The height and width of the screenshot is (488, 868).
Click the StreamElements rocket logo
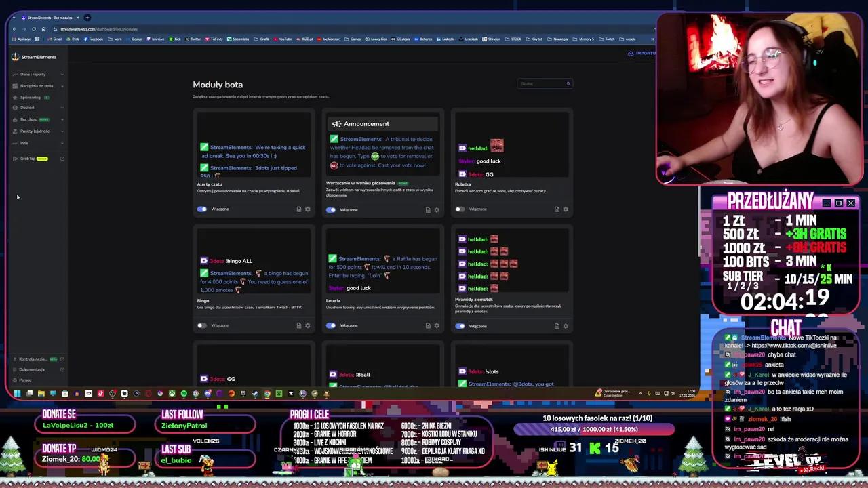15,57
